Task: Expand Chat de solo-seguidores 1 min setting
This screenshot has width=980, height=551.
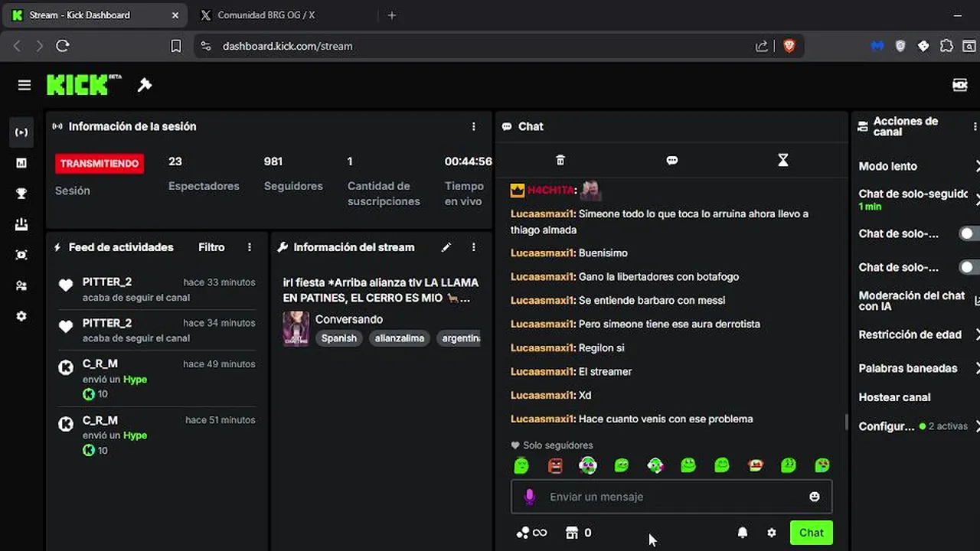Action: point(977,200)
